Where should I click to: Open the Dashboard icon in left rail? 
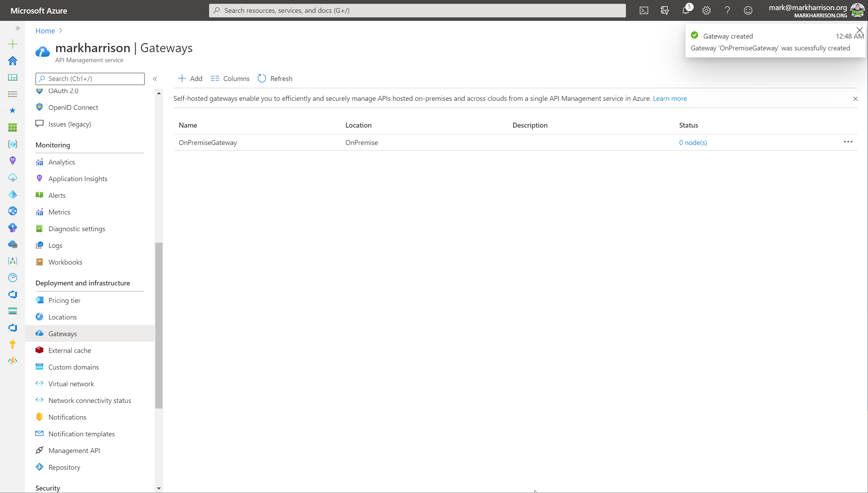13,77
